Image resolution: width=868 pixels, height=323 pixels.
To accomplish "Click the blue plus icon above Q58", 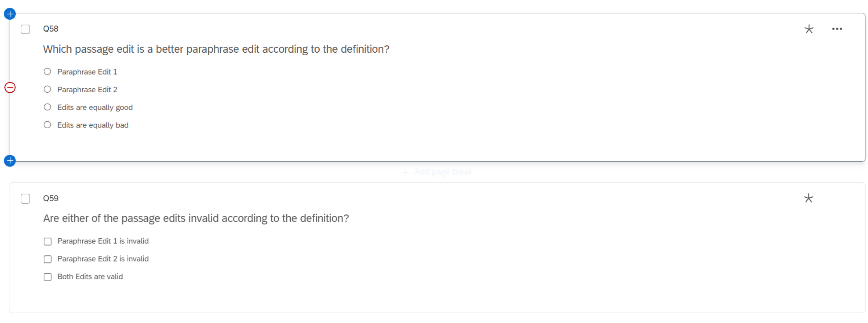I will click(x=10, y=14).
